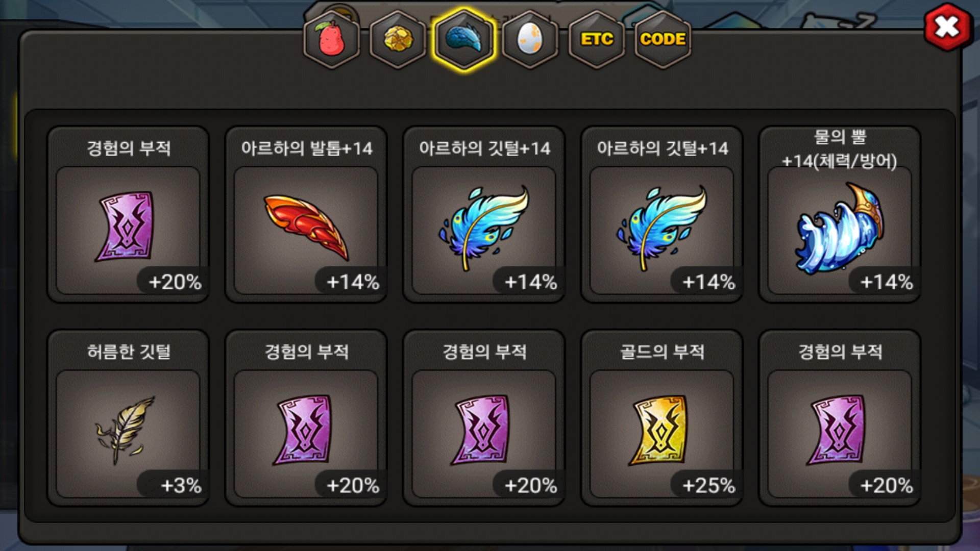Screen dimensions: 980x551
Task: Select the blue feather hexagon tab
Action: pyautogui.click(x=464, y=39)
